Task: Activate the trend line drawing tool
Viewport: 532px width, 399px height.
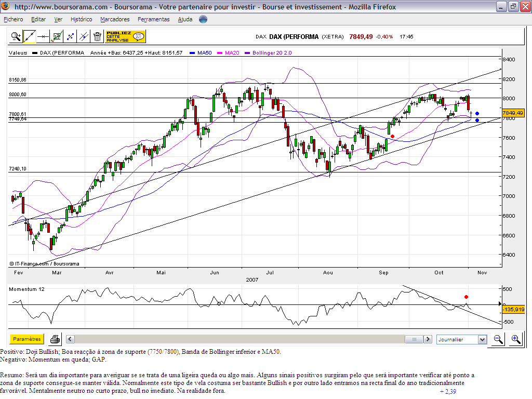Action: click(30, 36)
